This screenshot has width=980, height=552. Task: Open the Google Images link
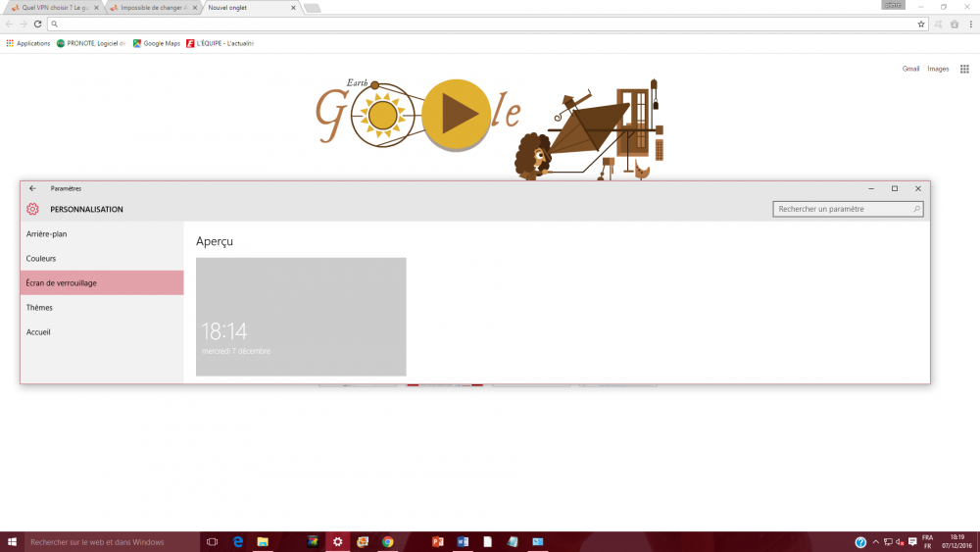click(938, 69)
